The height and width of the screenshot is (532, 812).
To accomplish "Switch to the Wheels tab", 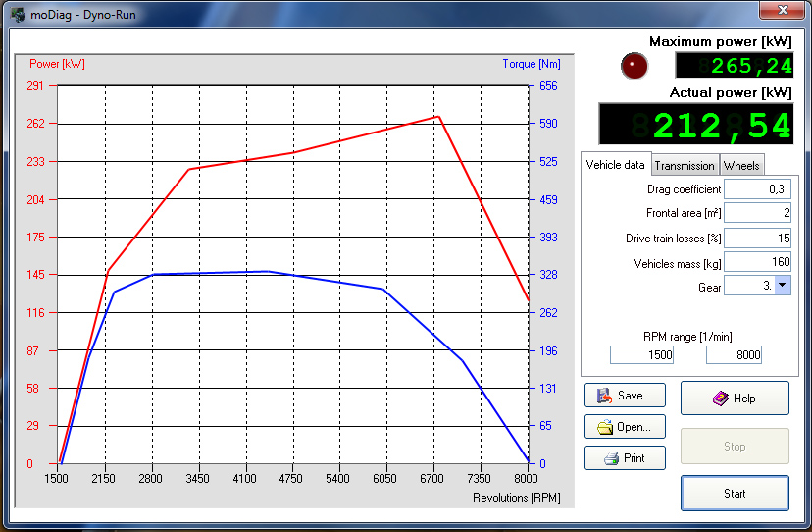I will (741, 166).
